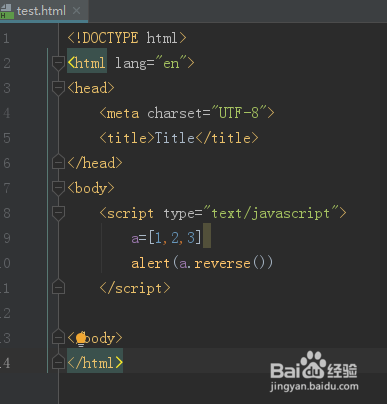Place cursor in a=[1,2,3] array line
The height and width of the screenshot is (404, 387).
tap(167, 238)
